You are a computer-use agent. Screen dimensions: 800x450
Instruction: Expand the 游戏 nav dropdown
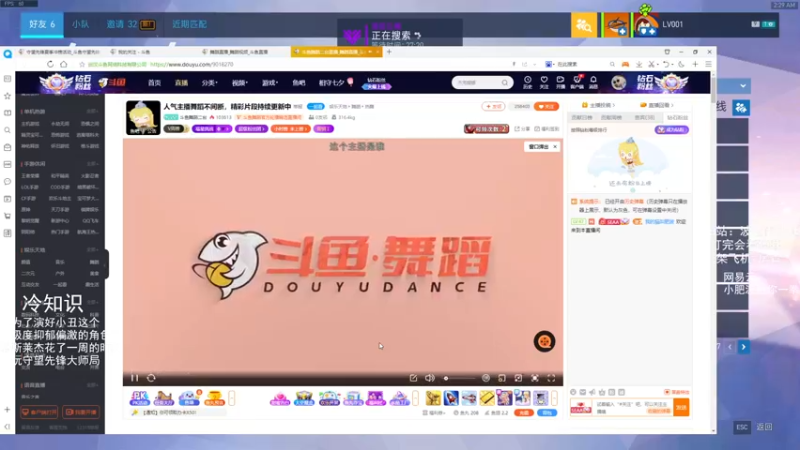click(x=270, y=83)
